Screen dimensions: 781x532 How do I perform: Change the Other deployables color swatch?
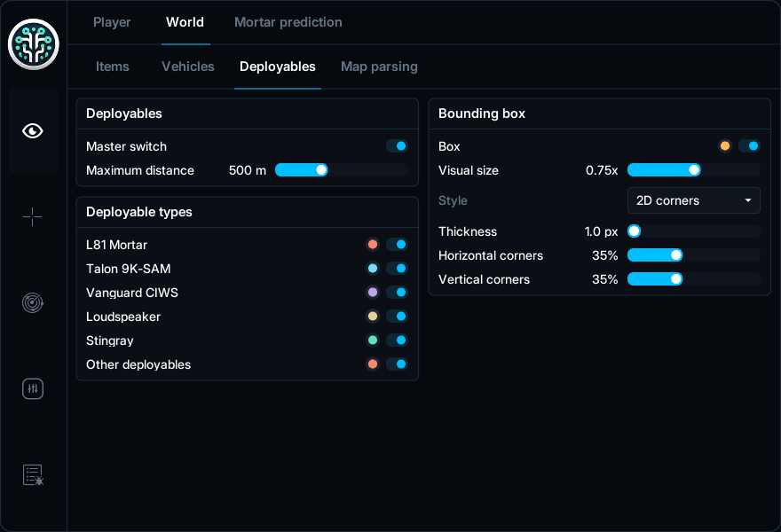pyautogui.click(x=373, y=364)
